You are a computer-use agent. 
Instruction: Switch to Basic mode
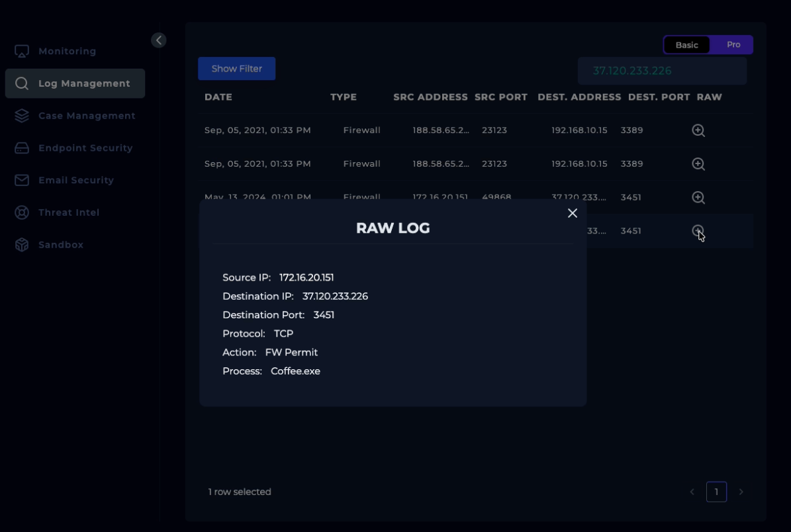pyautogui.click(x=686, y=45)
